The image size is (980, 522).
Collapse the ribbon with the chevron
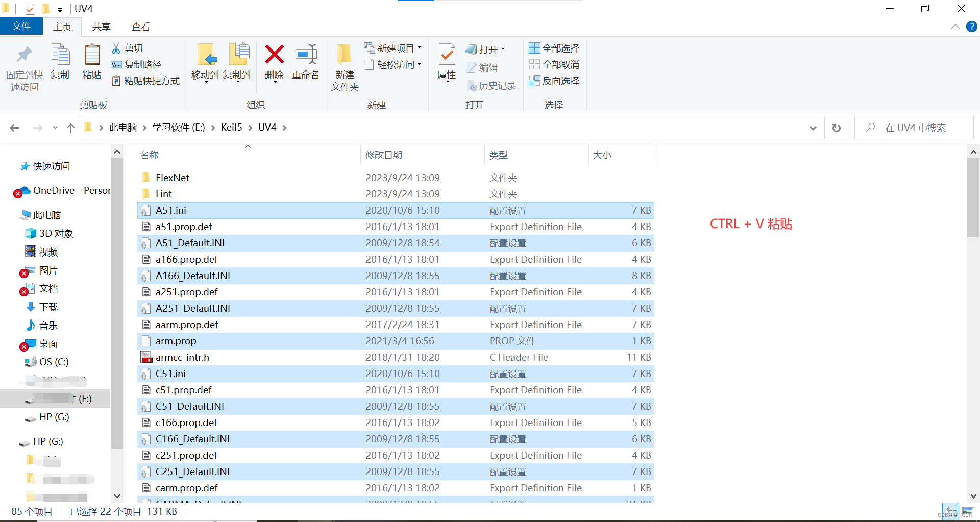955,27
